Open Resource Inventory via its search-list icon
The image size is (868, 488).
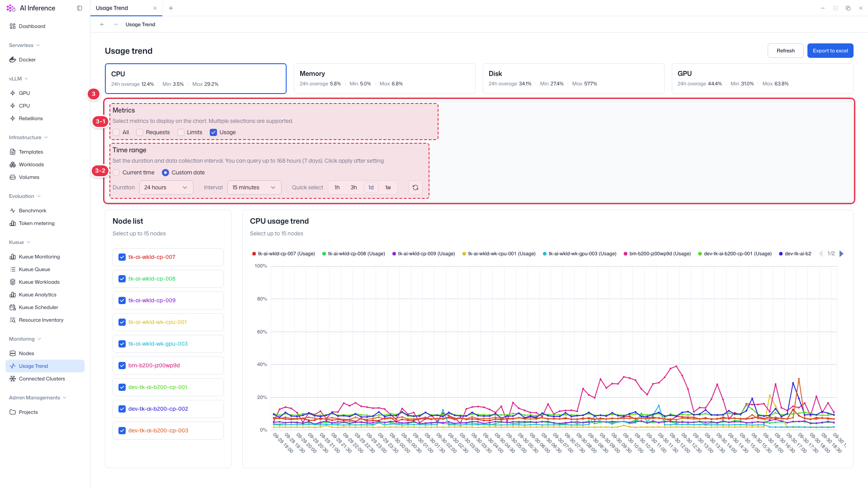pyautogui.click(x=13, y=320)
